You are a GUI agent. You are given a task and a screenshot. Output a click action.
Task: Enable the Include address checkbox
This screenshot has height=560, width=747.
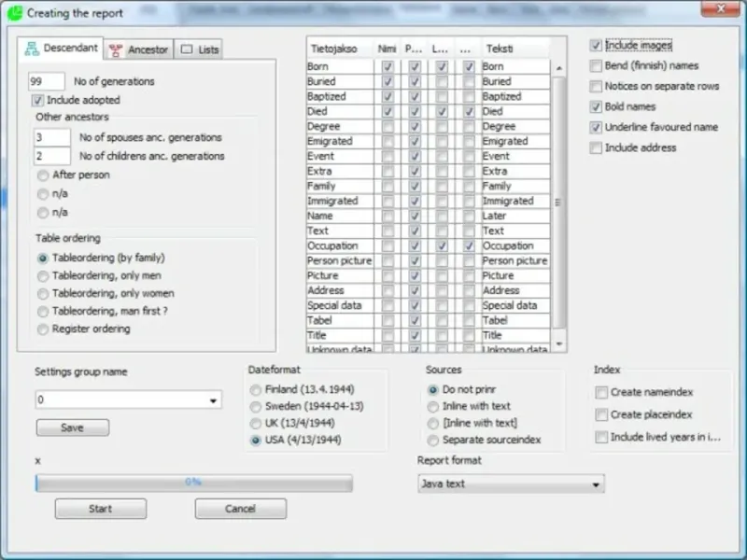(596, 147)
